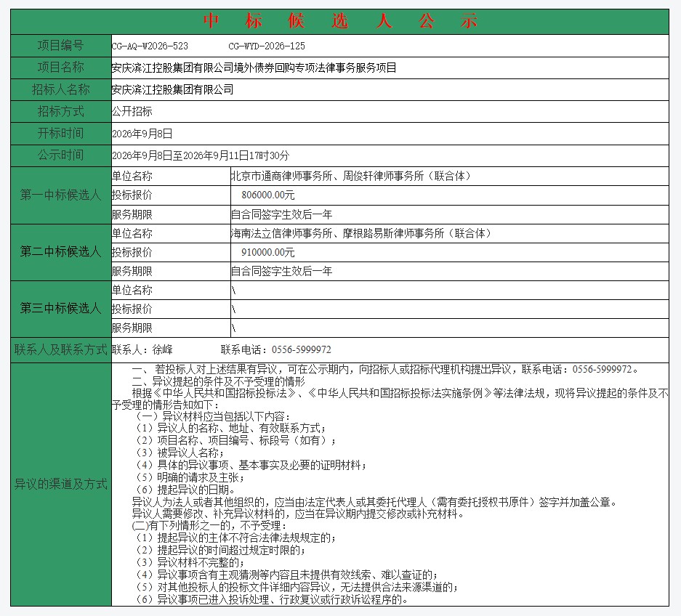
Task: Click second candidate's 投标报价 label
Action: click(132, 252)
